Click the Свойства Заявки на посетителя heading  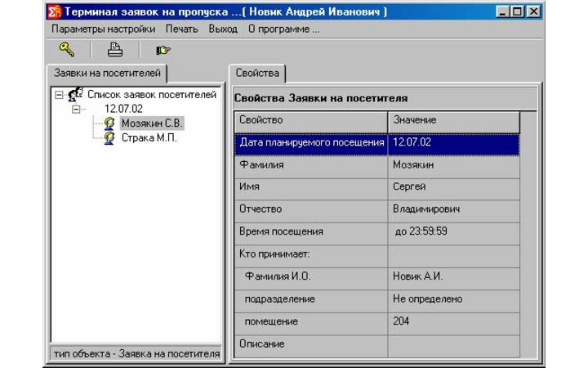coord(321,98)
